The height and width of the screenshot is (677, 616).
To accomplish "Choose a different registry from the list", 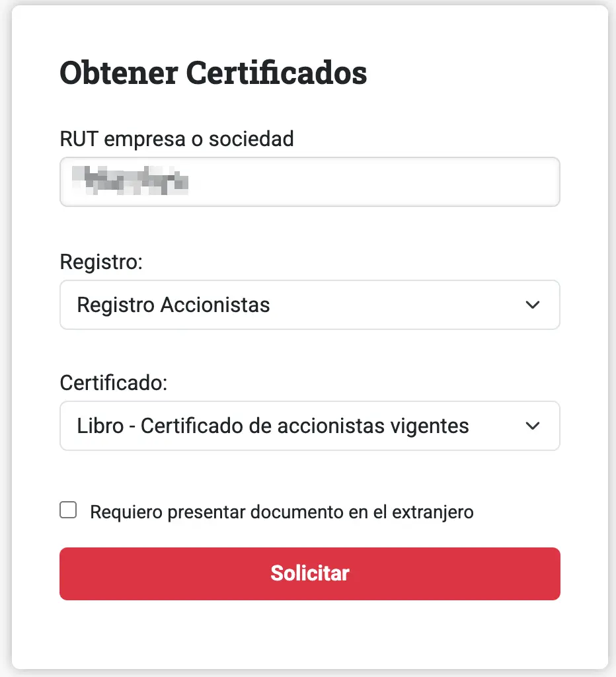I will 309,305.
